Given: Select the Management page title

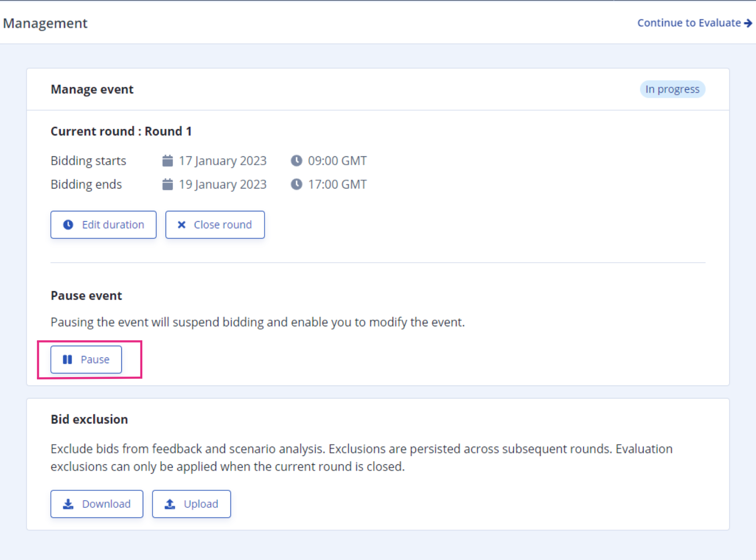Looking at the screenshot, I should click(45, 23).
